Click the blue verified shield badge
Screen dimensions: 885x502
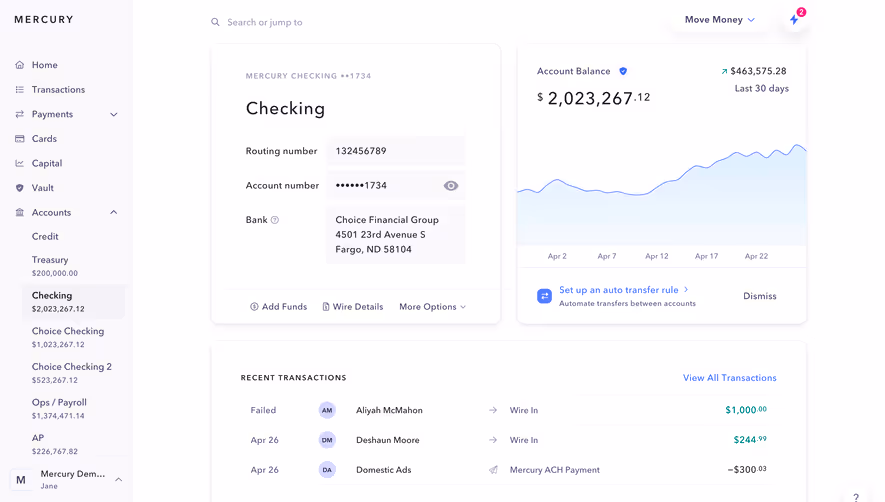(623, 71)
